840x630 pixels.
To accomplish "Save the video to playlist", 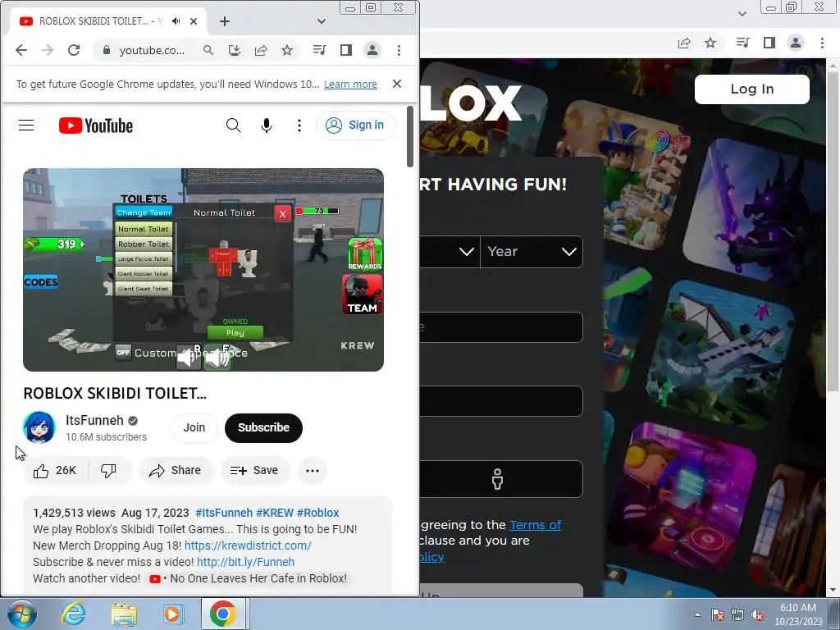I will point(254,470).
